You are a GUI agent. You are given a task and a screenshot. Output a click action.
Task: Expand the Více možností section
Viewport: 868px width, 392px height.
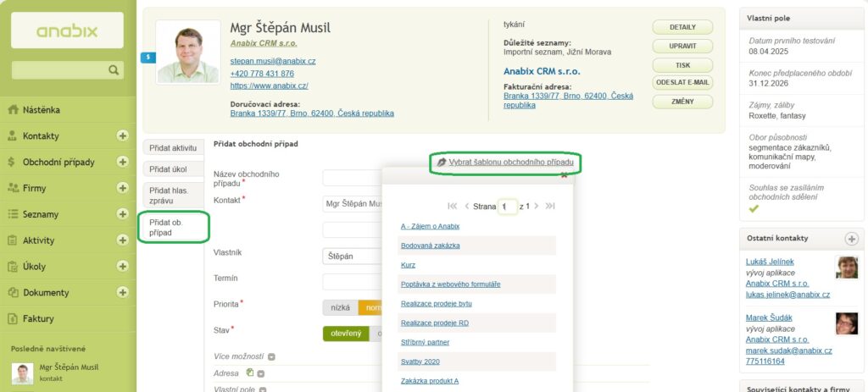pyautogui.click(x=272, y=356)
